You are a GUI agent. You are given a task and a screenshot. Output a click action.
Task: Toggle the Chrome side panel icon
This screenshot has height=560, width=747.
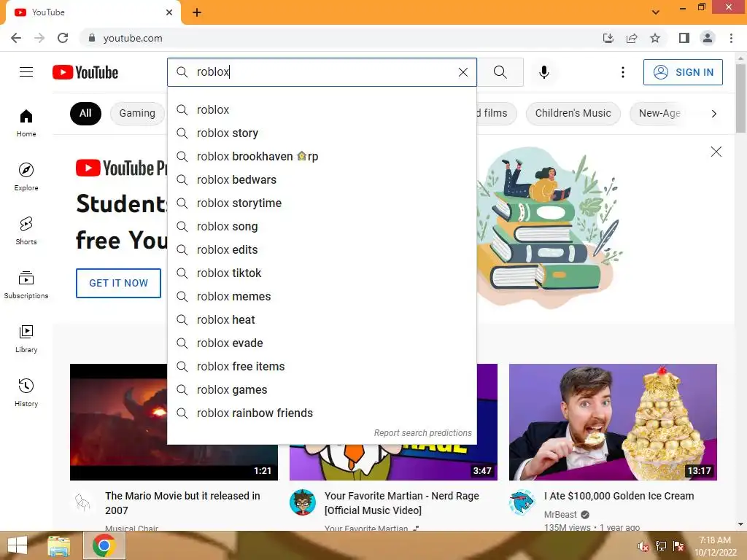(684, 38)
